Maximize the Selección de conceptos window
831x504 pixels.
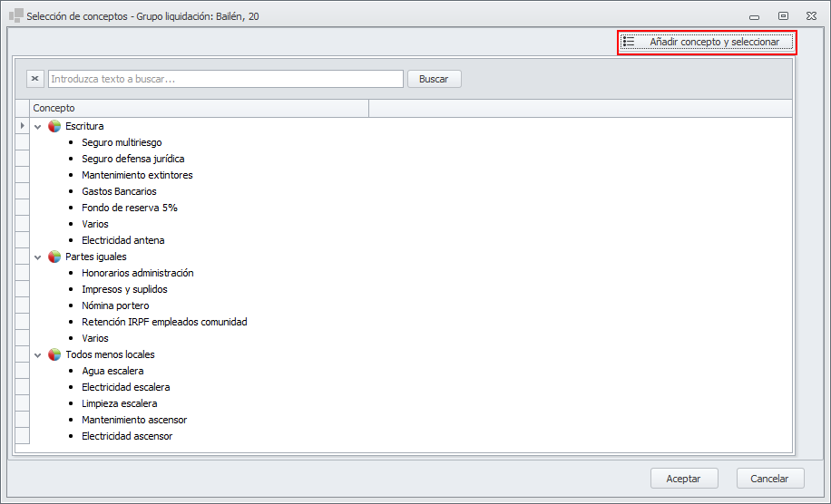783,16
